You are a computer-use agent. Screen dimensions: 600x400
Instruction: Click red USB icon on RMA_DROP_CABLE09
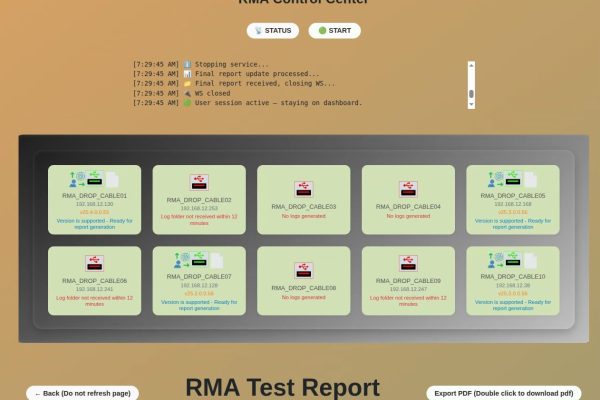click(x=408, y=263)
